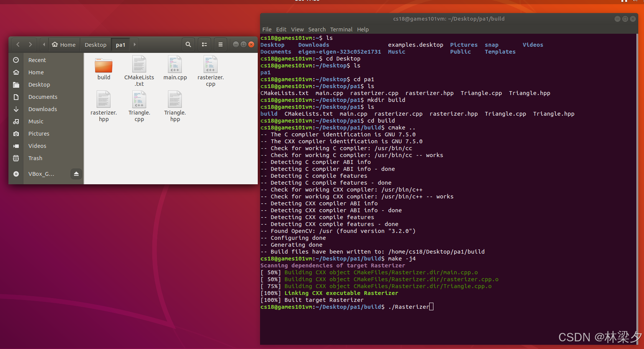Select the main.cpp file icon

(175, 64)
